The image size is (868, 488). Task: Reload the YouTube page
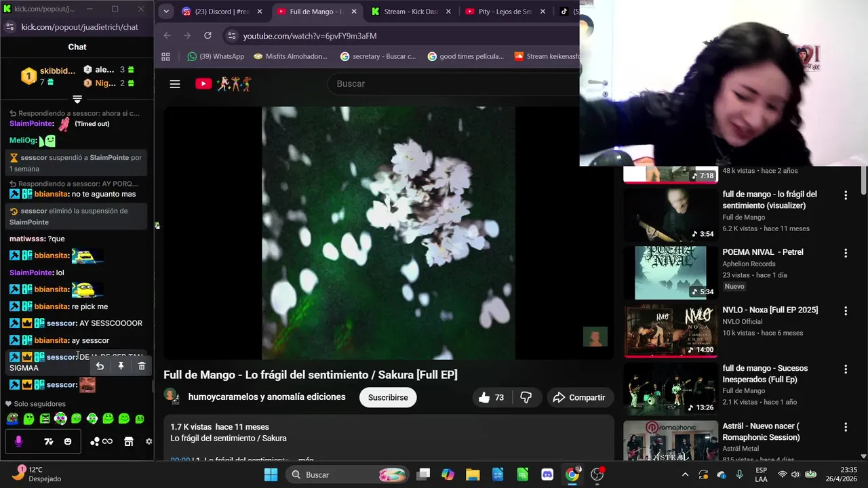coord(208,36)
